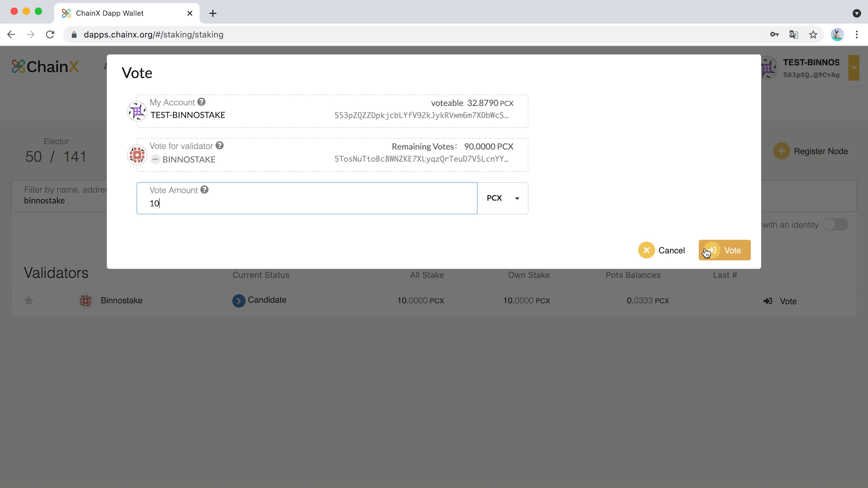Screen dimensions: 868x488
Task: Click the Own Stake column header
Action: point(528,275)
